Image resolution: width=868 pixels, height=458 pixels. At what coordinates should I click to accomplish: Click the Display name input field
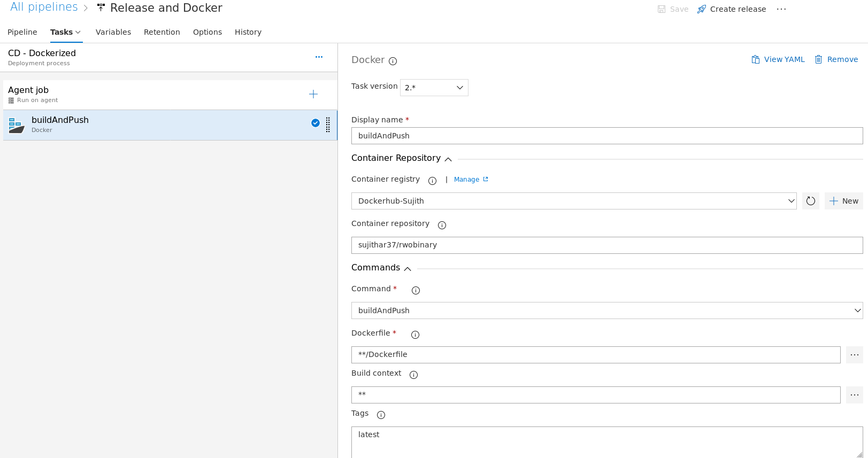click(607, 136)
